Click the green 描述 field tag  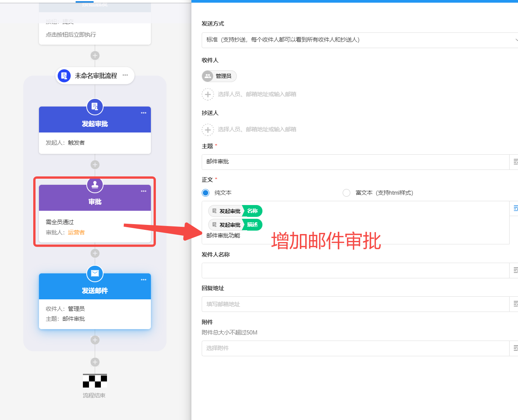(x=253, y=225)
